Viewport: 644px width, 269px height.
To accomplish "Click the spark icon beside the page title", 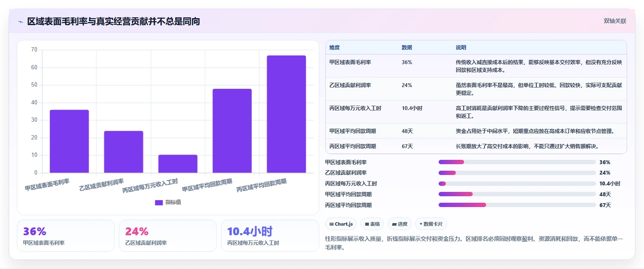I will pos(20,22).
